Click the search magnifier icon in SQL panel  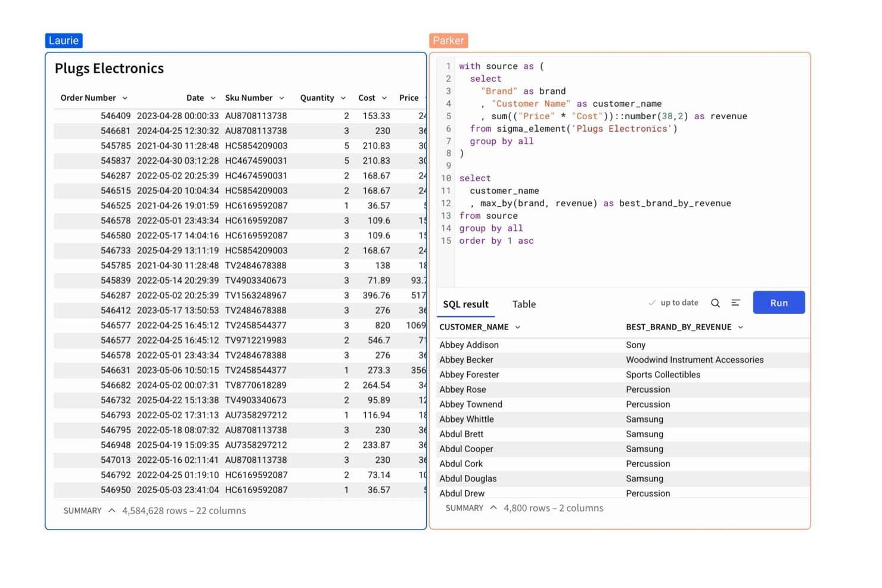pyautogui.click(x=715, y=303)
